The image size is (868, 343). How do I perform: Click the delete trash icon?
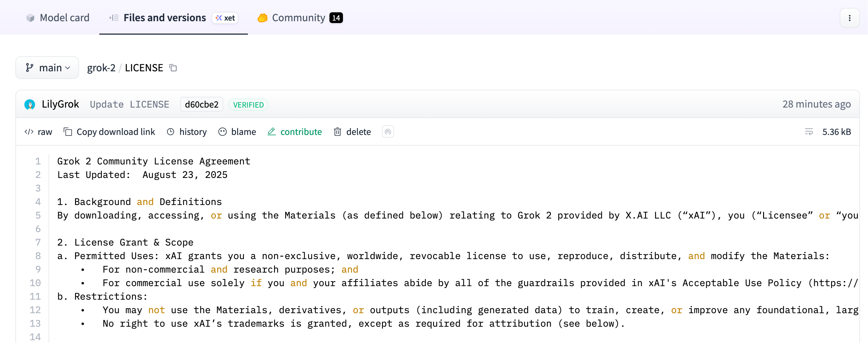pyautogui.click(x=337, y=132)
